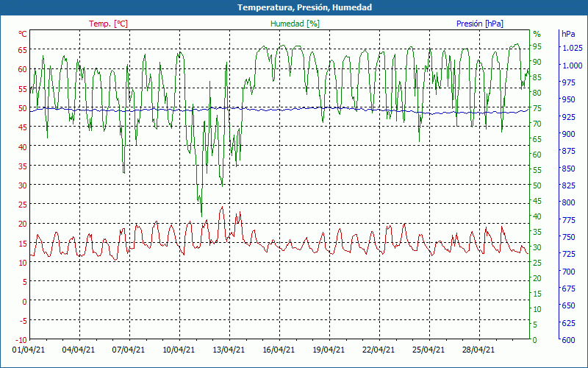Viewport: 588px width, 368px height.
Task: Click the '13/04/21' date label
Action: pos(229,350)
